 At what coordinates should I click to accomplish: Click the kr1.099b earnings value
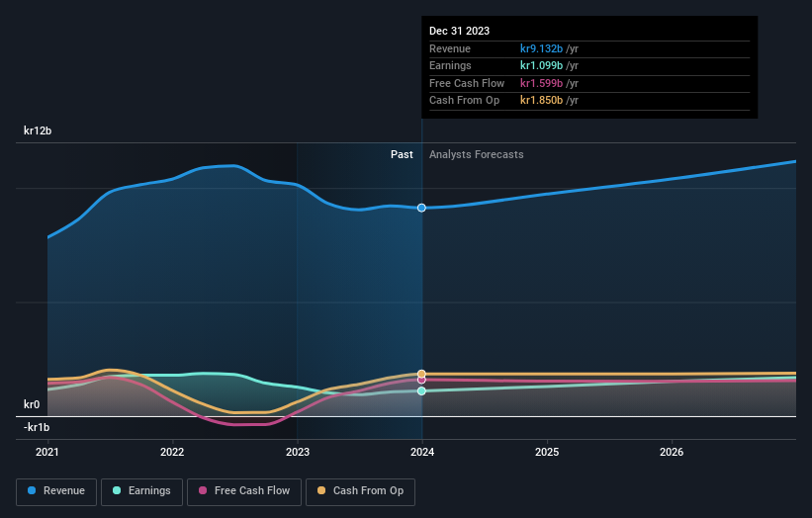click(x=541, y=65)
